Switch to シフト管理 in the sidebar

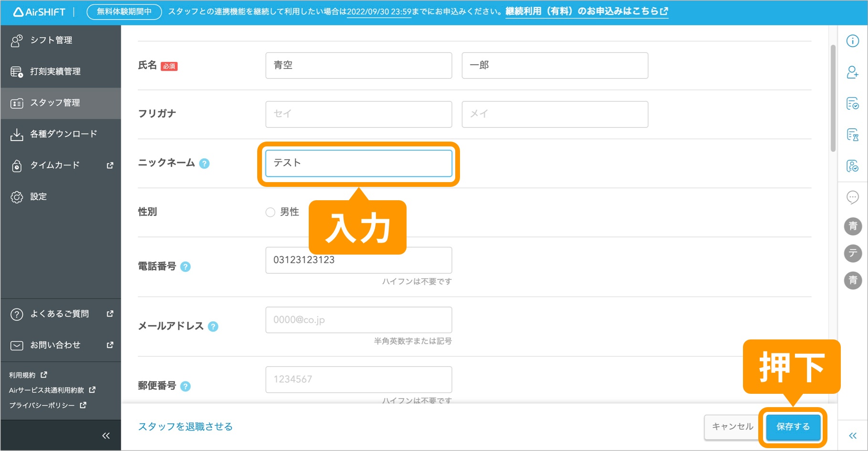[x=52, y=40]
